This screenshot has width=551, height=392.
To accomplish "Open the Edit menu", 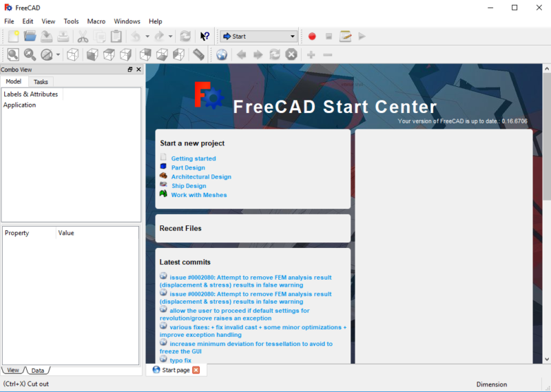I will coord(28,21).
